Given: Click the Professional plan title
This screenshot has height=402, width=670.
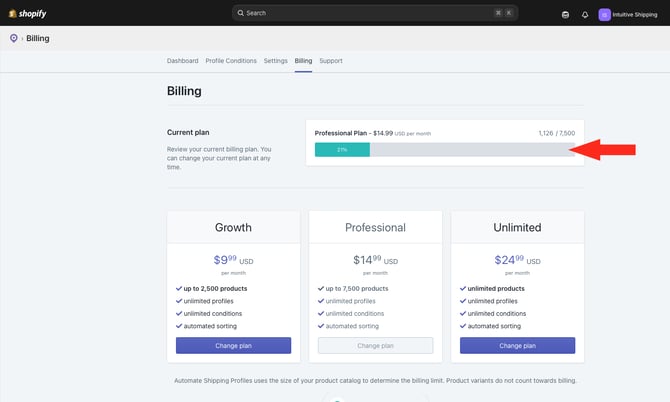Looking at the screenshot, I should pyautogui.click(x=375, y=227).
